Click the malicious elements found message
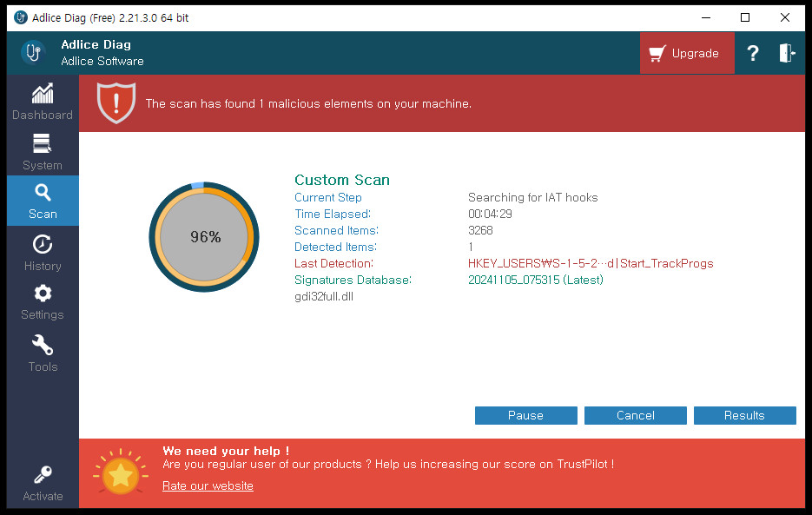Viewport: 812px width, 515px height. pos(308,103)
